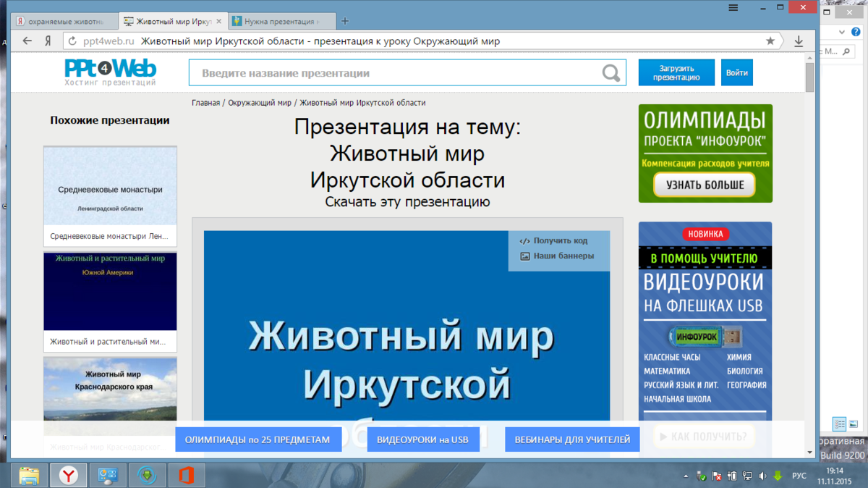Viewport: 868px width, 488px height.
Task: Click the 'Загрузить презентацию' button
Action: tap(676, 73)
